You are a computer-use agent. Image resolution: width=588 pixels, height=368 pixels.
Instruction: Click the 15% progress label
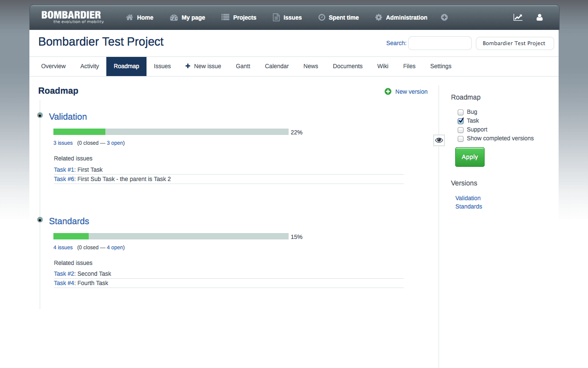pos(296,237)
